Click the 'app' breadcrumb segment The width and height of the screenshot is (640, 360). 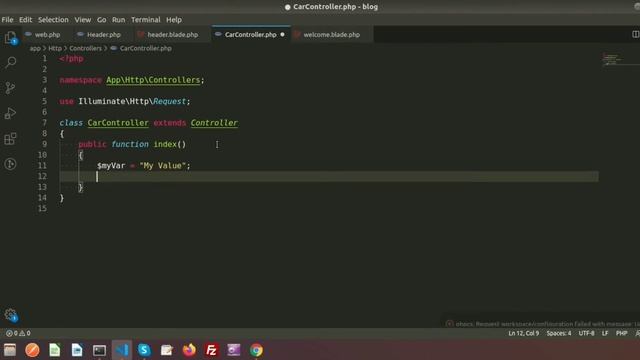point(35,48)
